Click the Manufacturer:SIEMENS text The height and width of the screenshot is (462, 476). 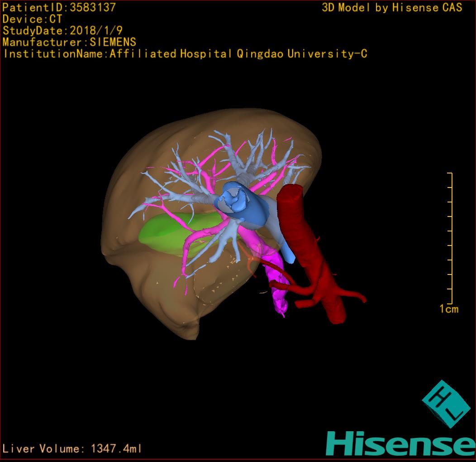point(69,42)
